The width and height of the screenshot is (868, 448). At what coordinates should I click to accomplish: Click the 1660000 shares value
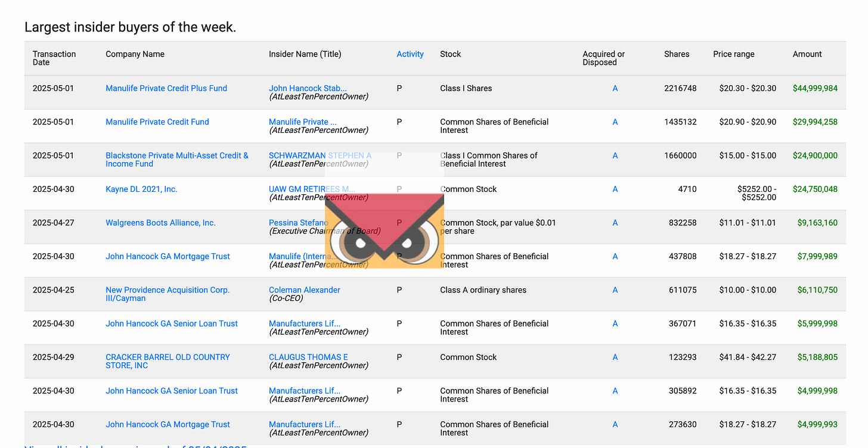[680, 155]
